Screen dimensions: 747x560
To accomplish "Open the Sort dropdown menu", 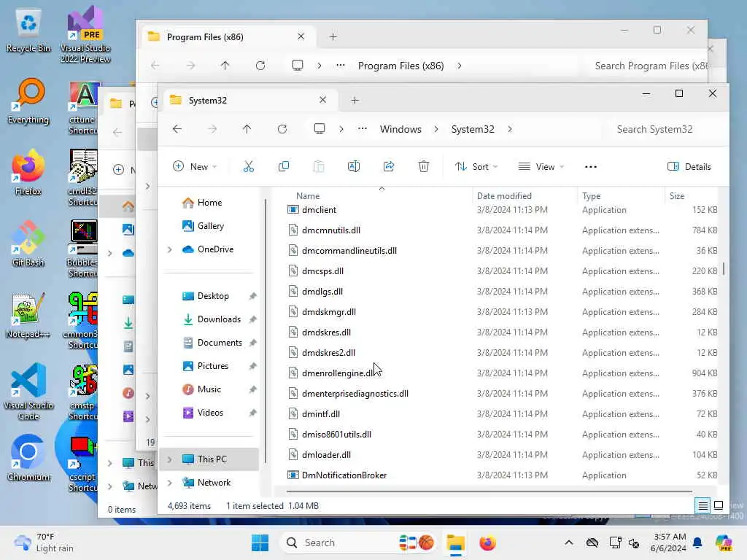I will coord(476,166).
